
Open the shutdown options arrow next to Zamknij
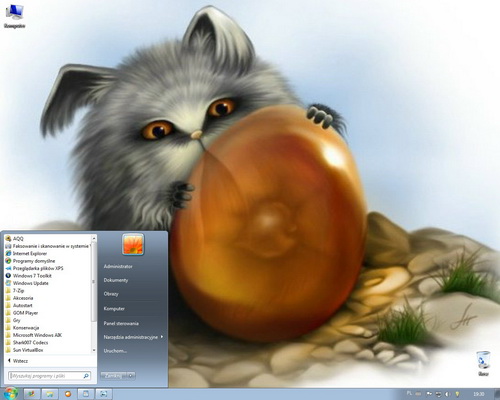click(x=131, y=376)
